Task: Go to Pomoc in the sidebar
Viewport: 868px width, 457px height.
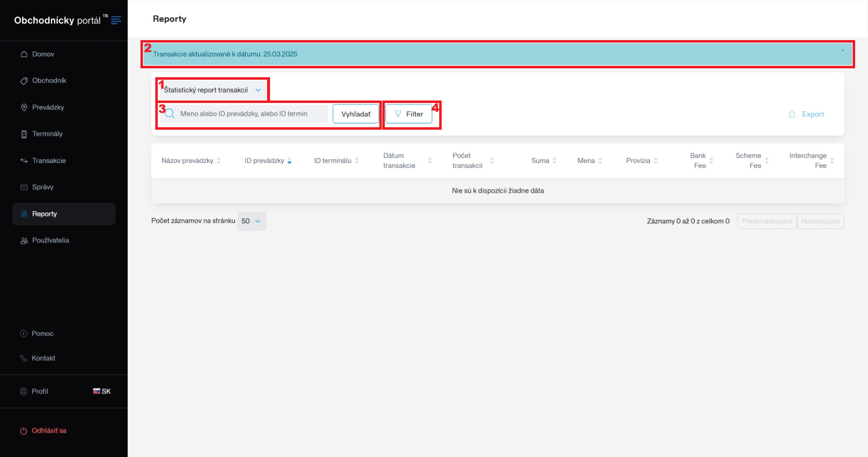Action: (42, 334)
